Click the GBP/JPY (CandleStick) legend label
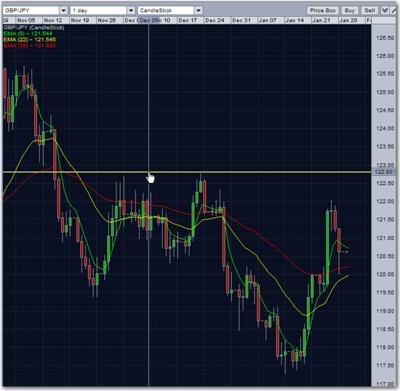The width and height of the screenshot is (400, 391). (x=34, y=28)
